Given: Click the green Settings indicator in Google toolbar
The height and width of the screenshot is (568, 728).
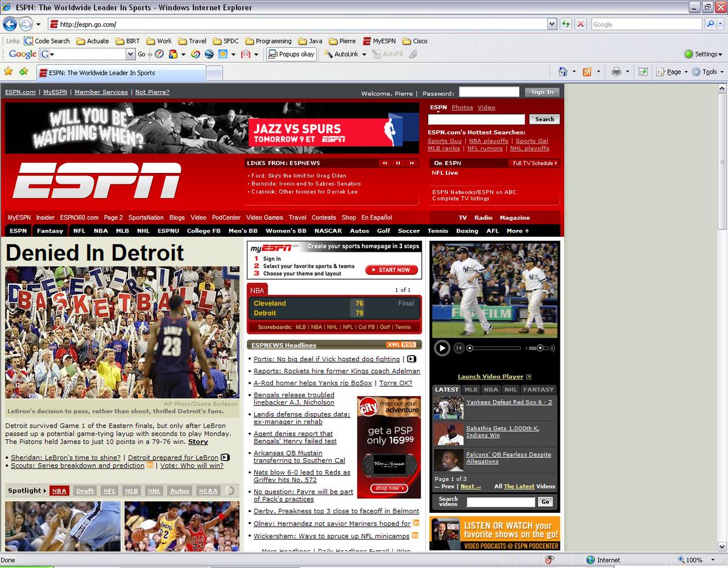Looking at the screenshot, I should [689, 54].
